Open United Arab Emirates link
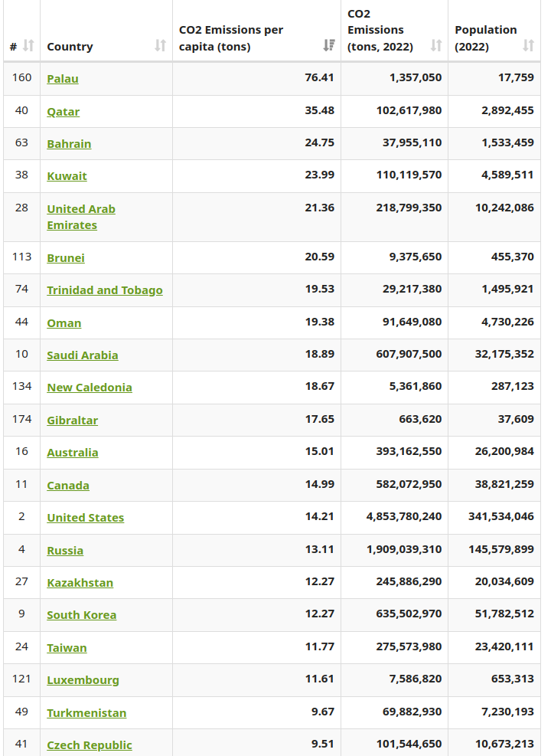Screen dimensions: 551x756 81,217
